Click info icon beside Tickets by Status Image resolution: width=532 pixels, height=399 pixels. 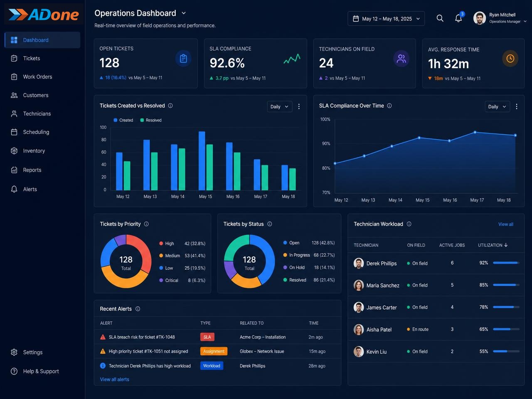pos(270,224)
